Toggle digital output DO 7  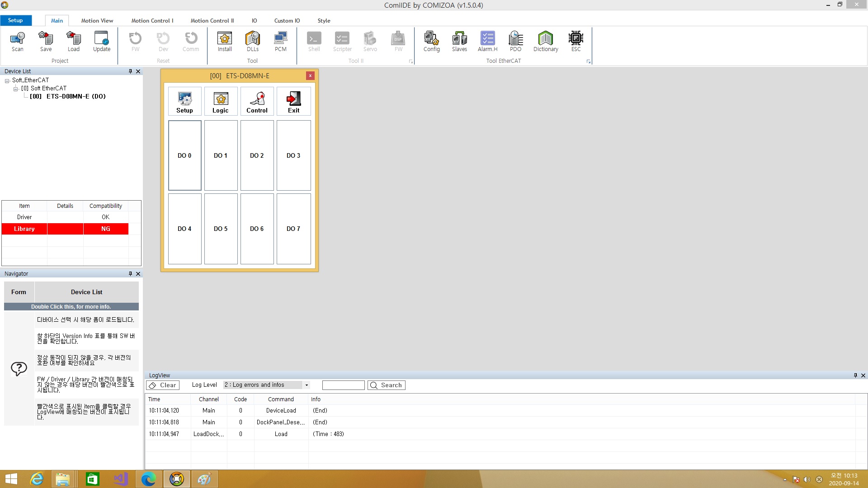click(293, 229)
